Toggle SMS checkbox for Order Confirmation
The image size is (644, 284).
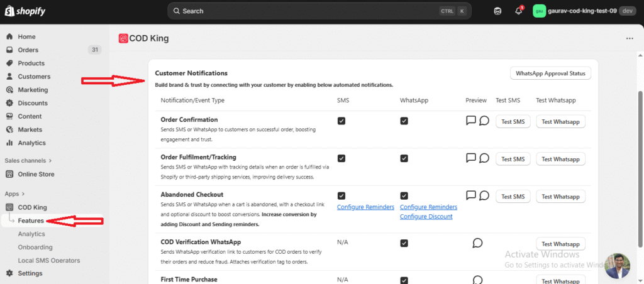(x=341, y=121)
